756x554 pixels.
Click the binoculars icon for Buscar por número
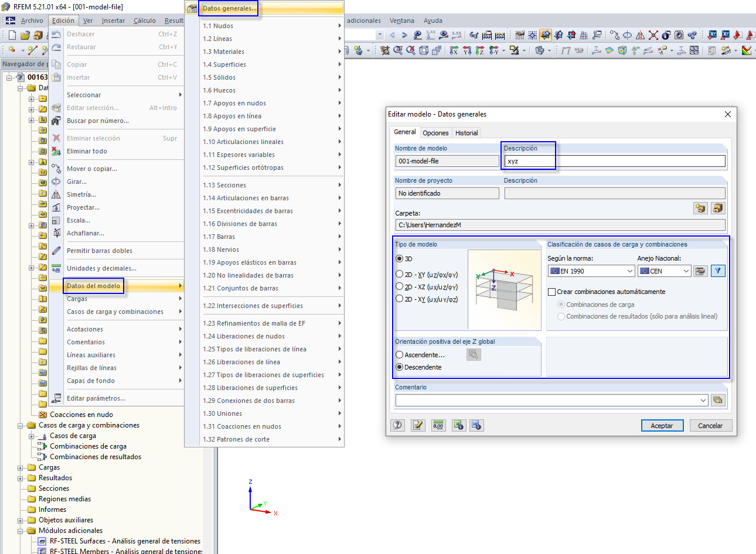56,121
